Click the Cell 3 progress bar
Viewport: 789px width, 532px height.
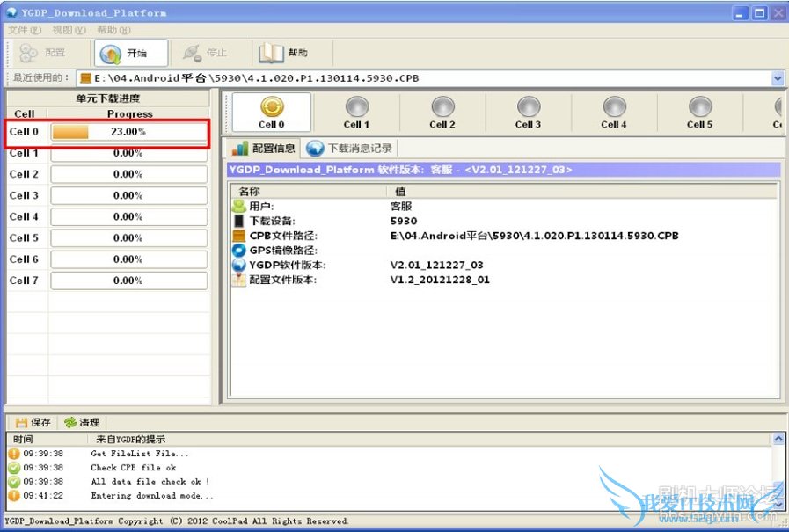(128, 195)
